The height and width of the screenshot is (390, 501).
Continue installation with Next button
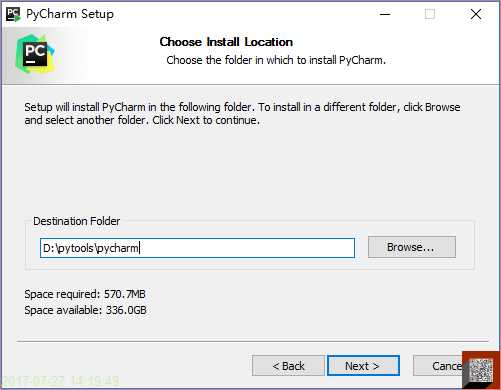point(363,366)
